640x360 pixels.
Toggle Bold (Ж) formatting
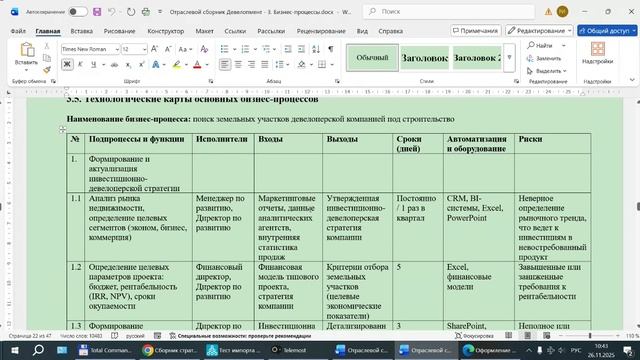(x=67, y=64)
